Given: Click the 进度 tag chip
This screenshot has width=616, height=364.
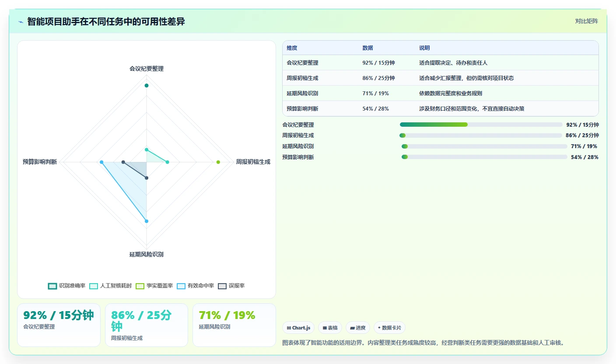Looking at the screenshot, I should (x=358, y=328).
